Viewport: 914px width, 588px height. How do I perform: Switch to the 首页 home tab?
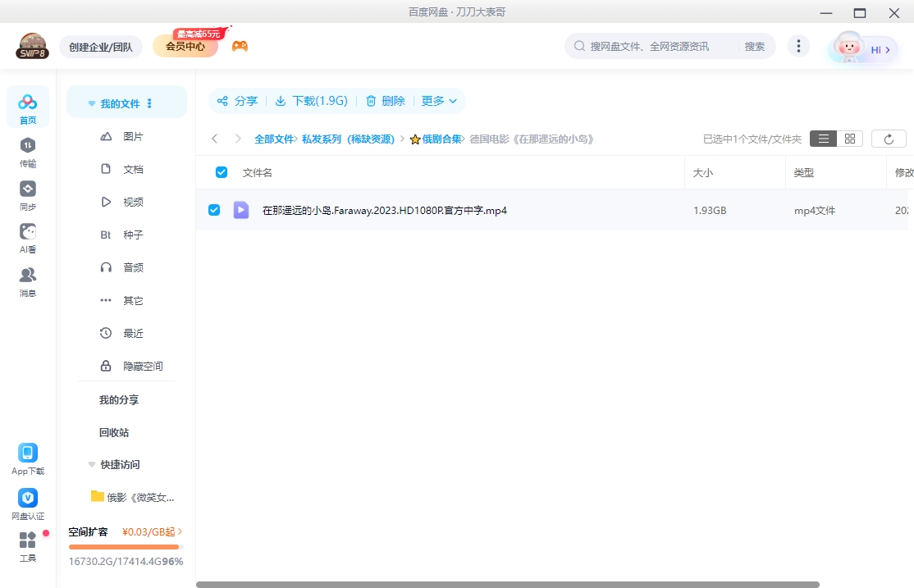pos(27,107)
